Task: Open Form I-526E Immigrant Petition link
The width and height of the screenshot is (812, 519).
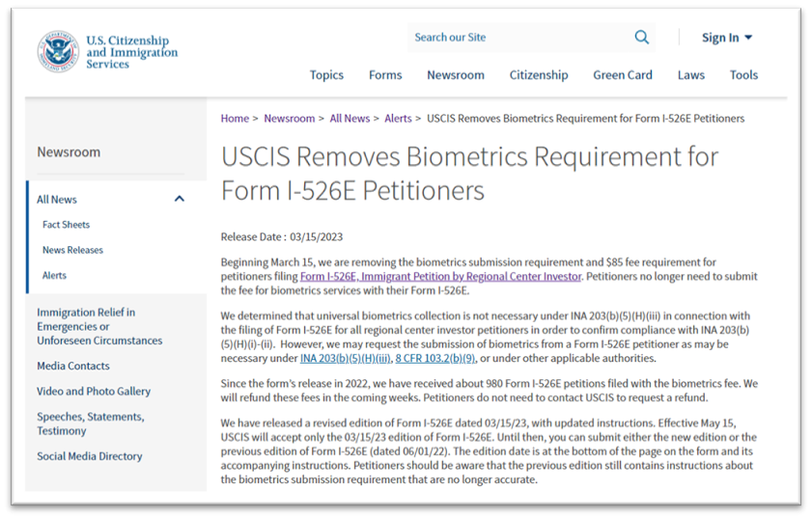Action: 440,276
